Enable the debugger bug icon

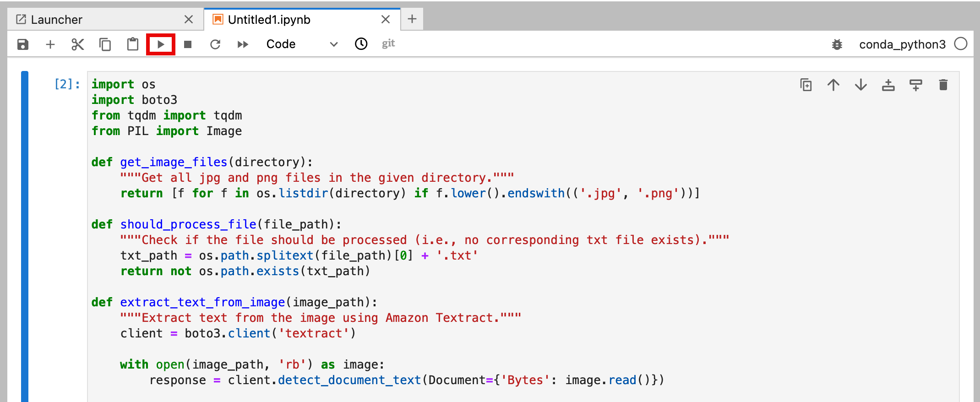click(837, 44)
